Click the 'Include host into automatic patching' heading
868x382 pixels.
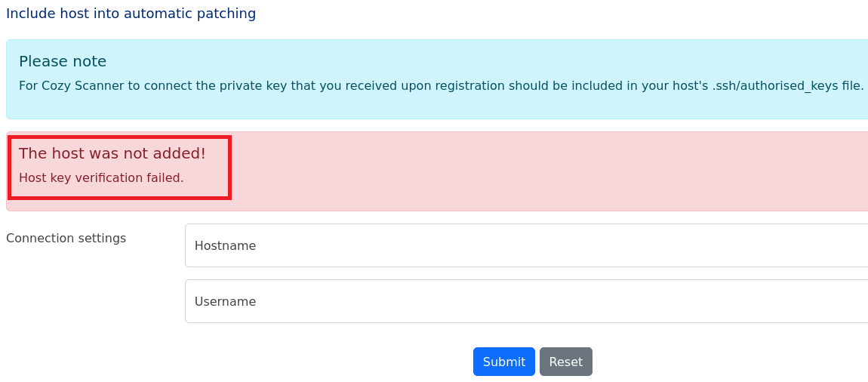[131, 14]
